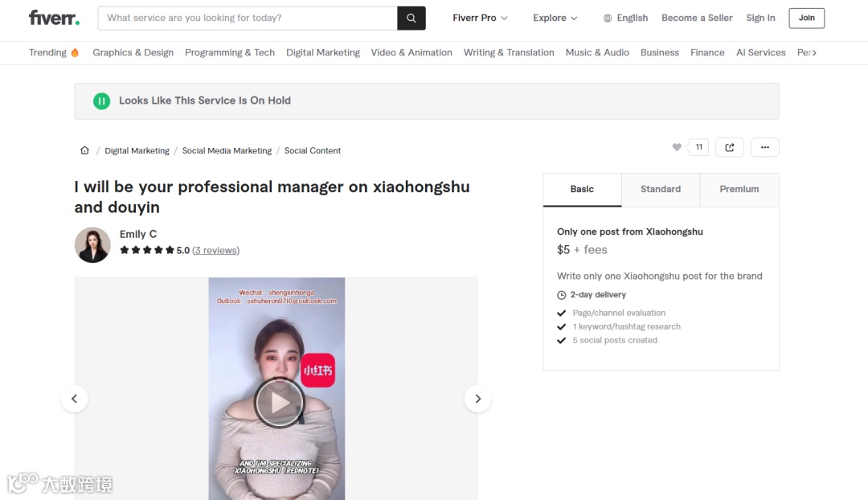This screenshot has width=868, height=500.
Task: Click the gig title heading
Action: [272, 197]
